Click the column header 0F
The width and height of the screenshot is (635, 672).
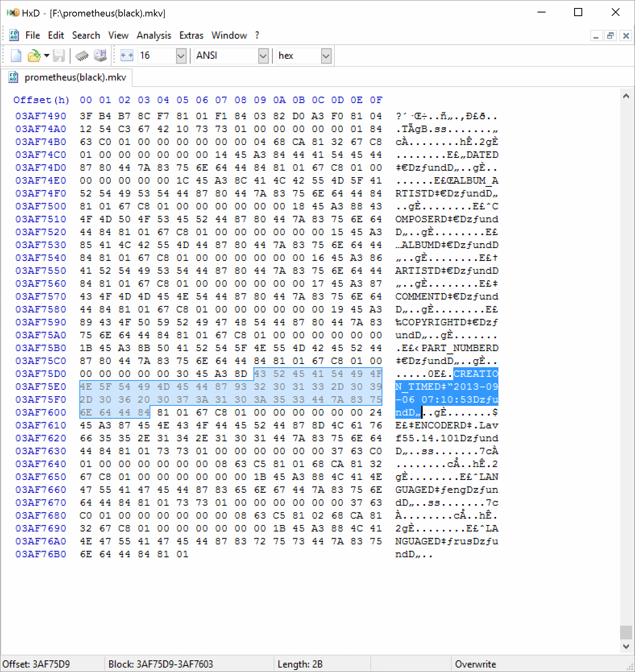point(376,100)
